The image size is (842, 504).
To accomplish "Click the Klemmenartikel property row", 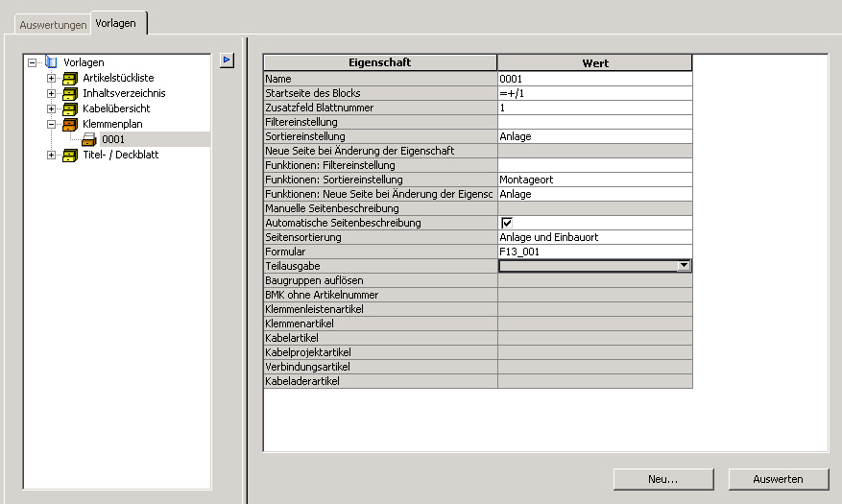I will 478,324.
